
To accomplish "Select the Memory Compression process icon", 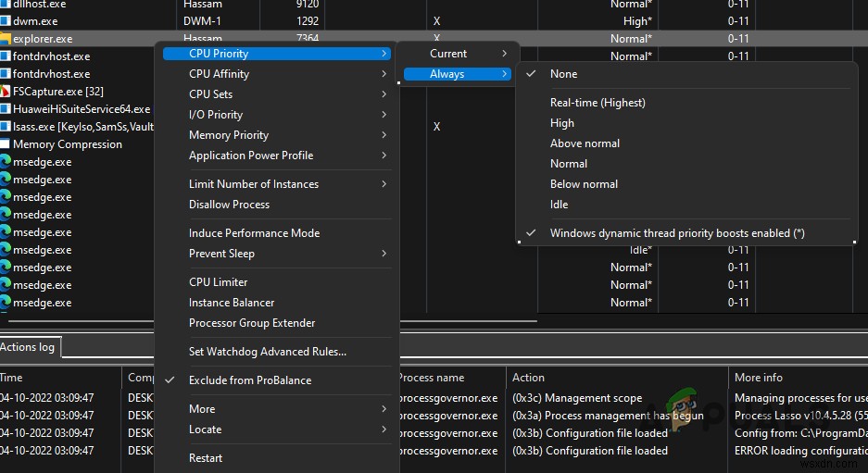I will [x=5, y=144].
